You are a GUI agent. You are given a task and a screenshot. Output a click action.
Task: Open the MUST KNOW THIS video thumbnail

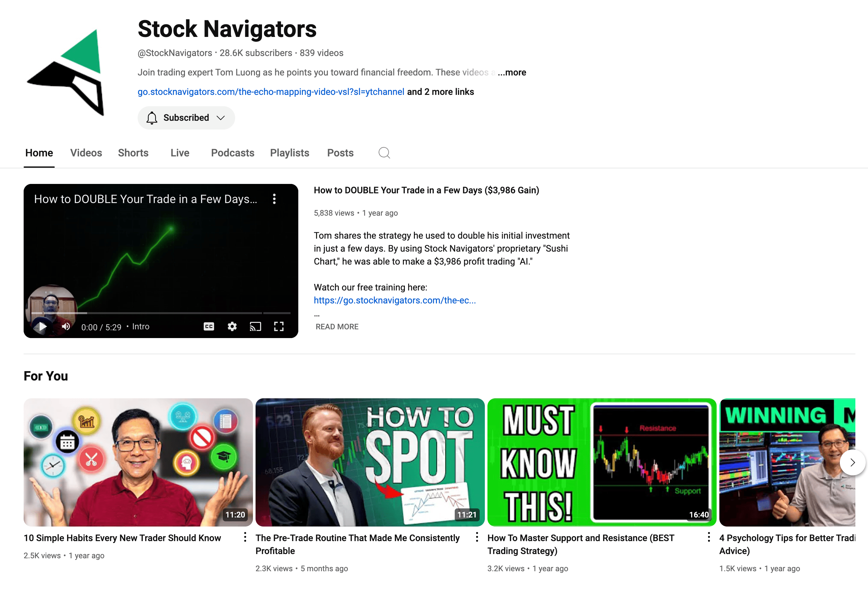point(601,462)
